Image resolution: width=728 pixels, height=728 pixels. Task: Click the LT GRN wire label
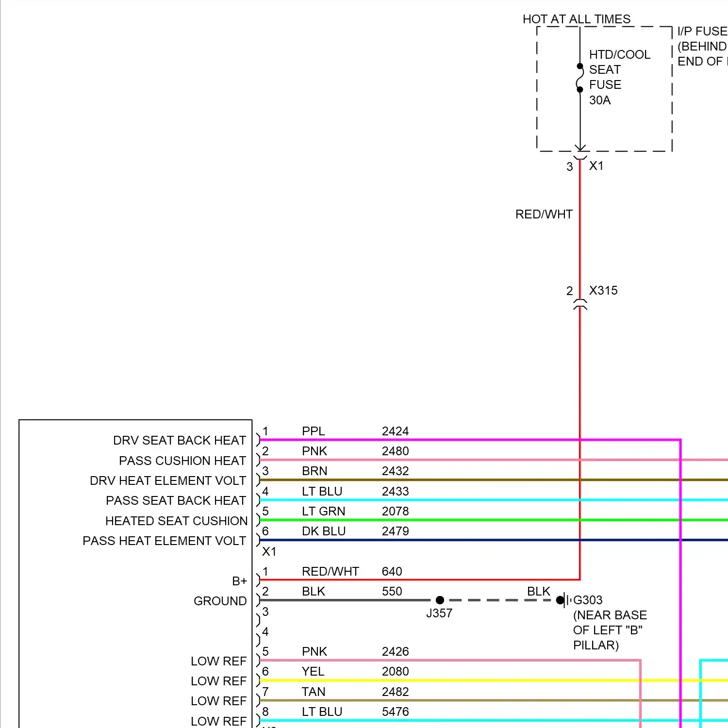(x=324, y=512)
